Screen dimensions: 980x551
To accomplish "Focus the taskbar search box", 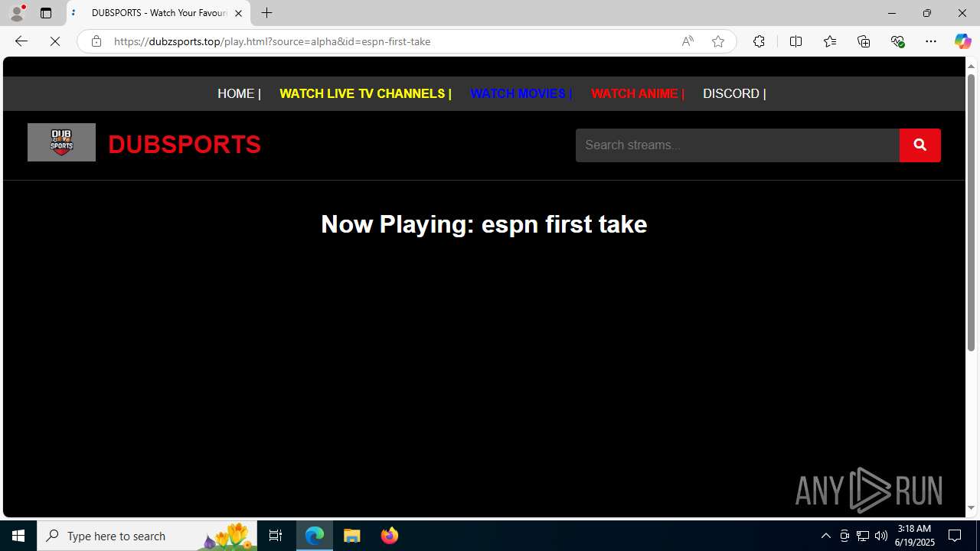I will pos(147,536).
